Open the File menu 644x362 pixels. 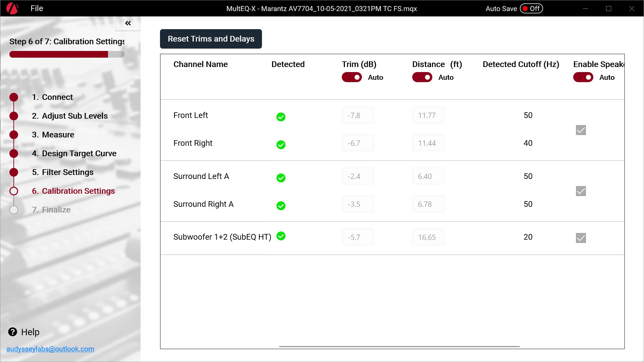[x=37, y=8]
